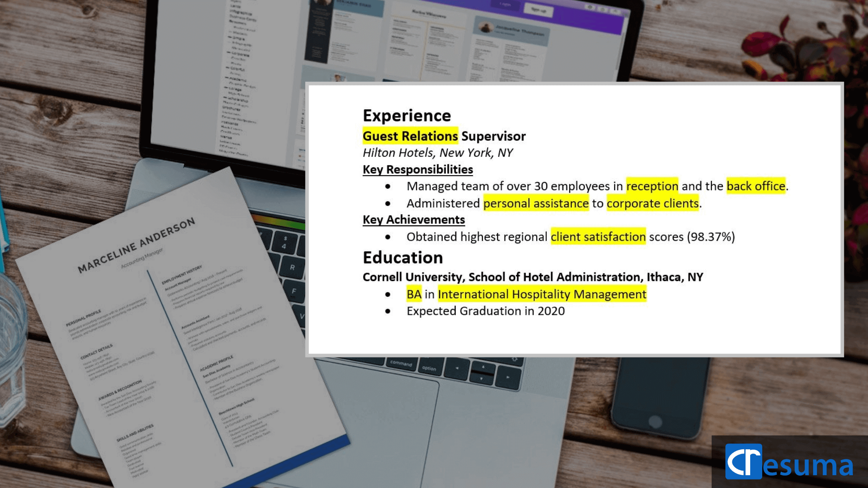Click highlighted client satisfaction keyword

click(x=596, y=237)
